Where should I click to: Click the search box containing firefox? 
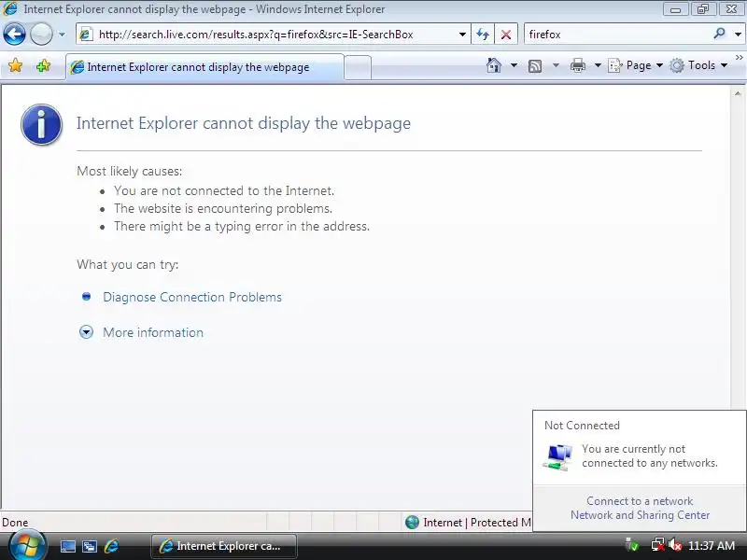click(617, 35)
